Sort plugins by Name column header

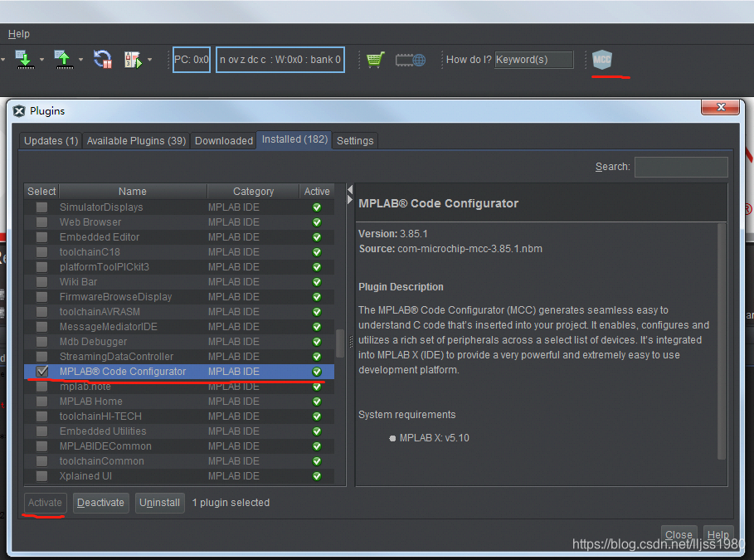click(133, 192)
